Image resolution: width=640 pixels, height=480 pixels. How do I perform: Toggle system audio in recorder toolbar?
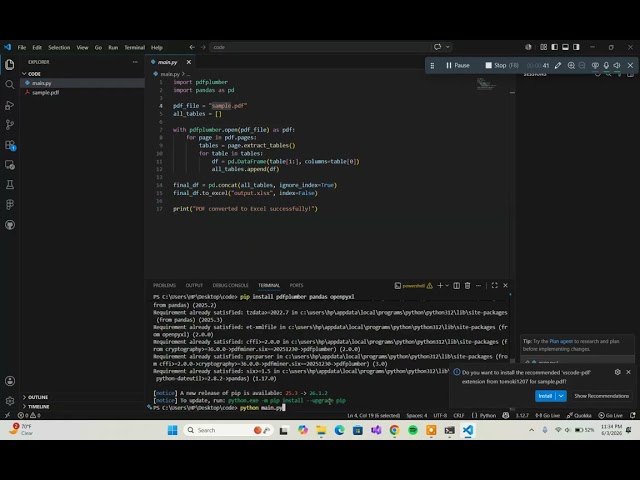pyautogui.click(x=617, y=65)
